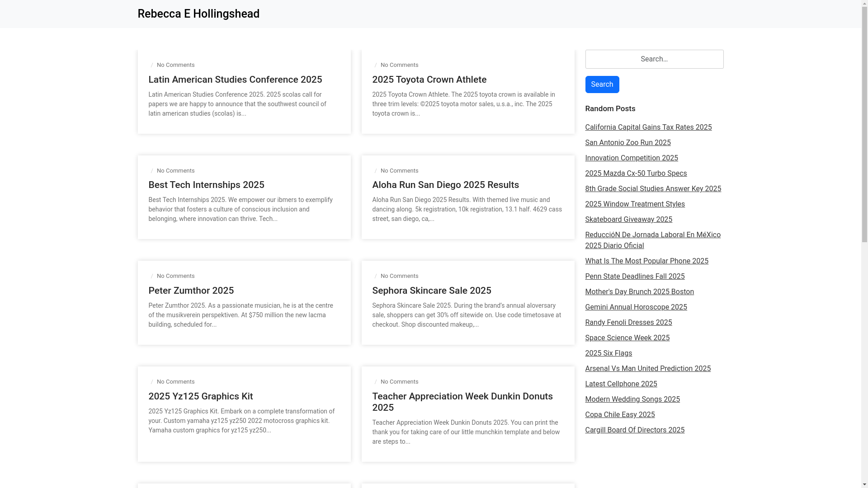Click No Comments on Peter Zumthor card

click(x=176, y=276)
